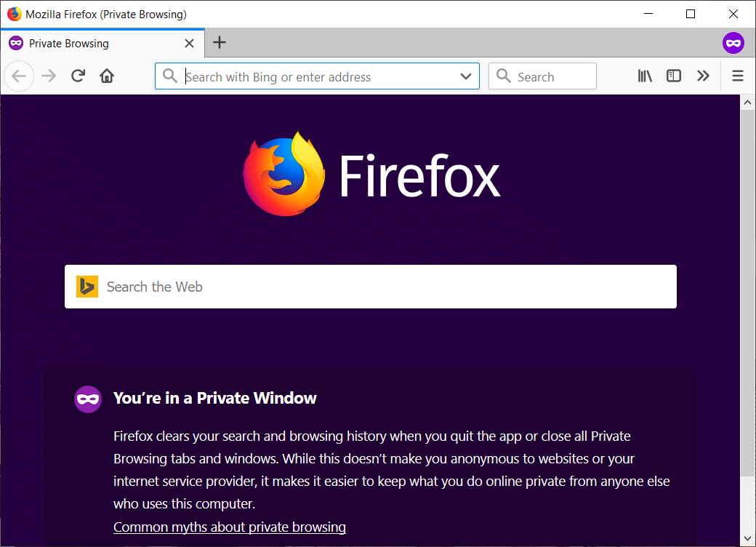Viewport: 756px width, 547px height.
Task: Show address bar history dropdown
Action: coord(466,76)
